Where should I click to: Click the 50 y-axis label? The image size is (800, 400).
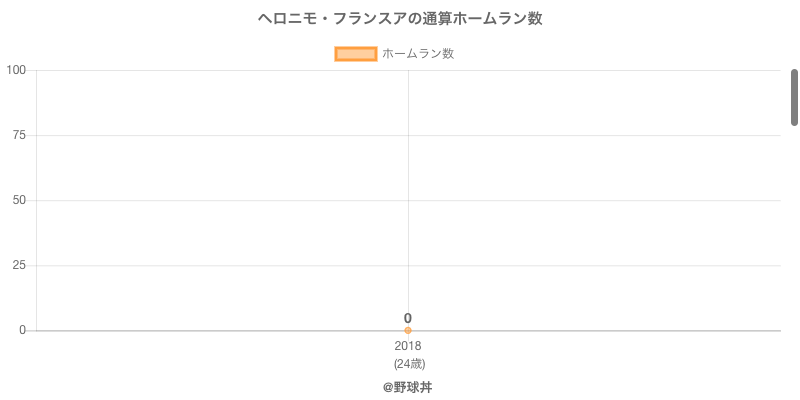point(19,201)
